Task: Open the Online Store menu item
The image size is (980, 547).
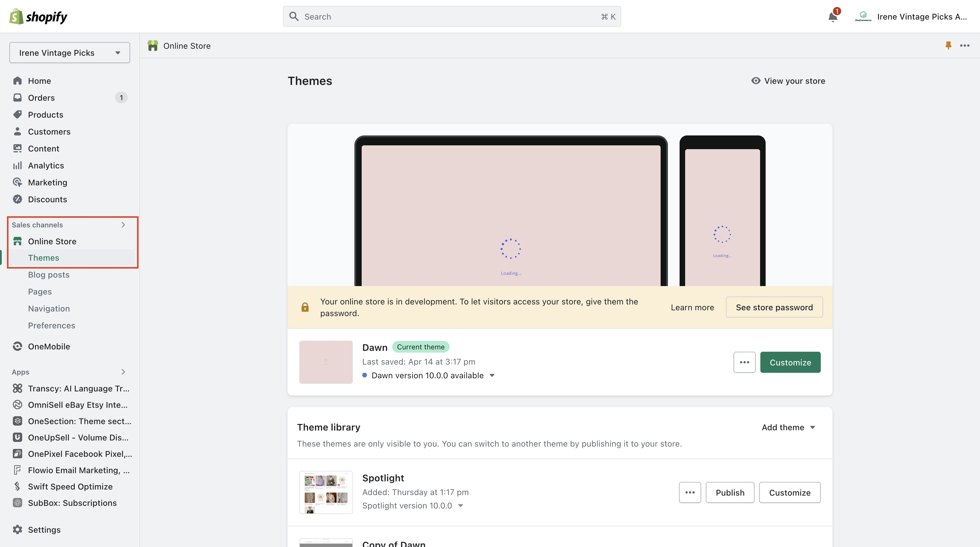Action: click(52, 241)
